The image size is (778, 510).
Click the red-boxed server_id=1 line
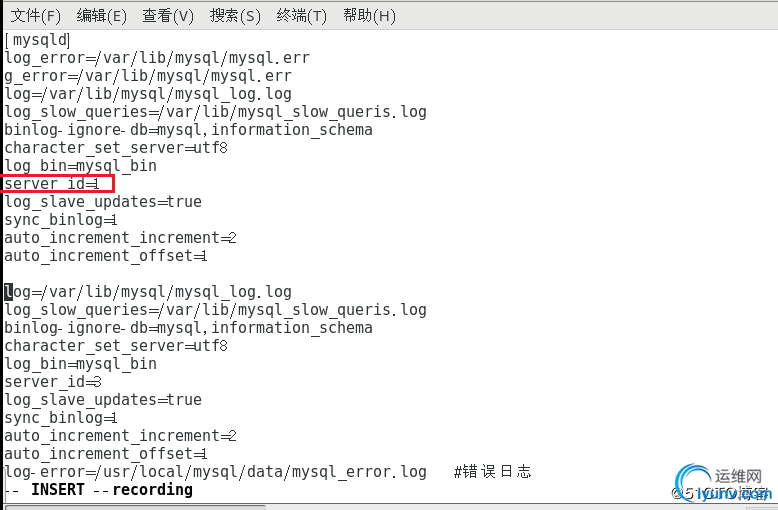(x=52, y=184)
